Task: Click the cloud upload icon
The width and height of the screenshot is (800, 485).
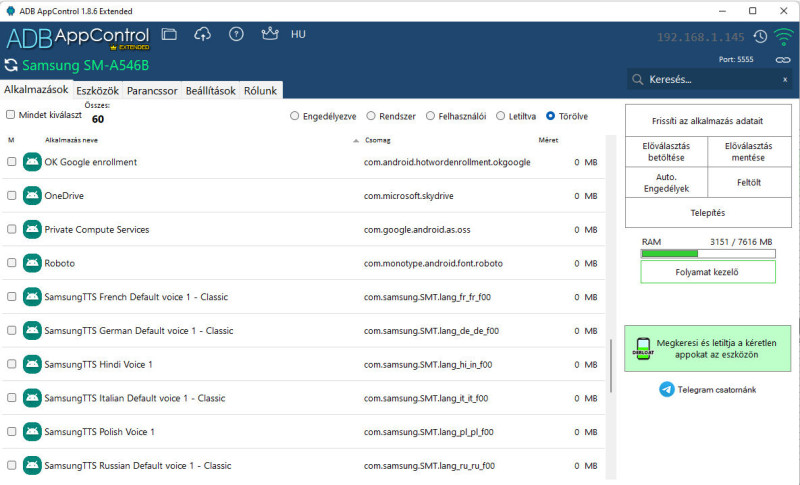Action: point(203,34)
